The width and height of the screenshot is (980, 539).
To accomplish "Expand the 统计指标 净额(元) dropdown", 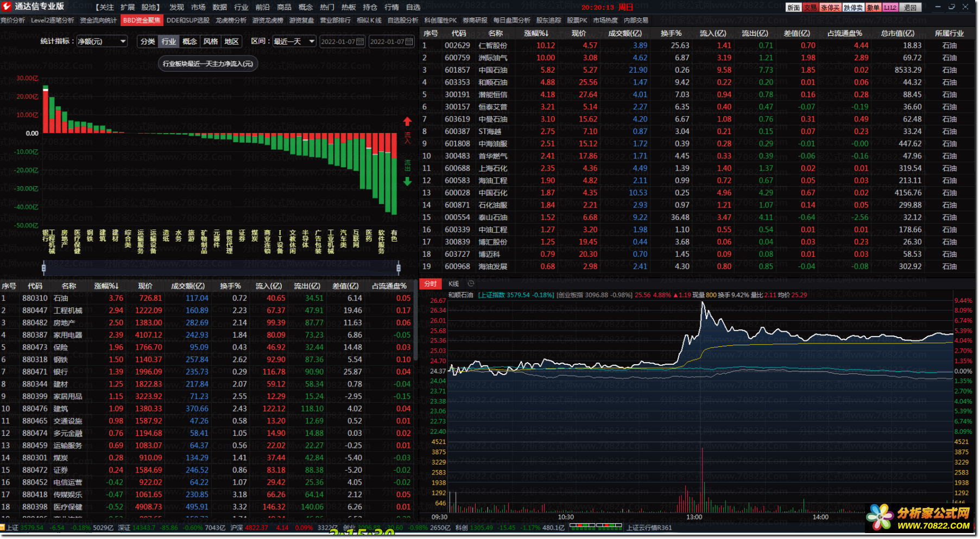I will 102,41.
